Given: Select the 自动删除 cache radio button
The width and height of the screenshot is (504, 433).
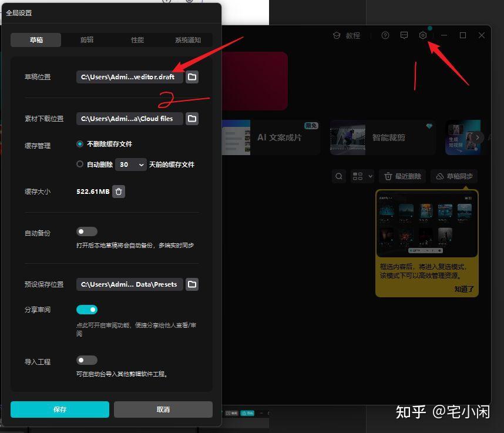Looking at the screenshot, I should coord(79,164).
